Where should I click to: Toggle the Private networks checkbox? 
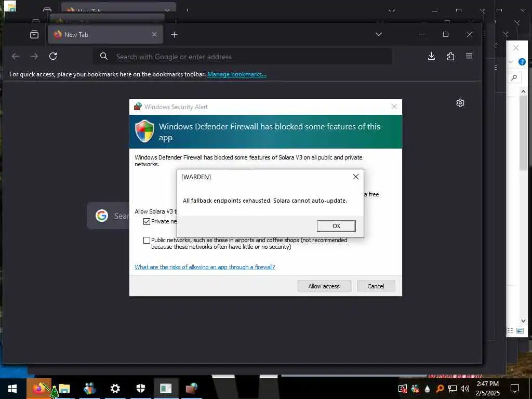(147, 221)
